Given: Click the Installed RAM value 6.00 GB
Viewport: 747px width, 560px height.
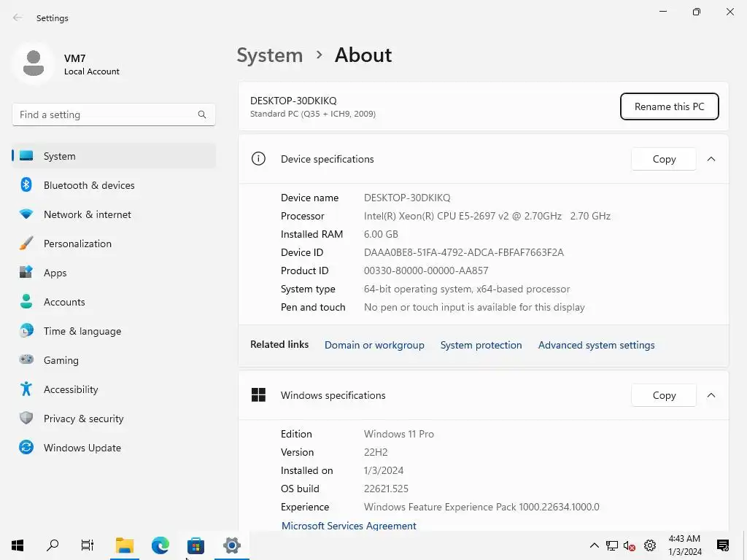Looking at the screenshot, I should [381, 234].
